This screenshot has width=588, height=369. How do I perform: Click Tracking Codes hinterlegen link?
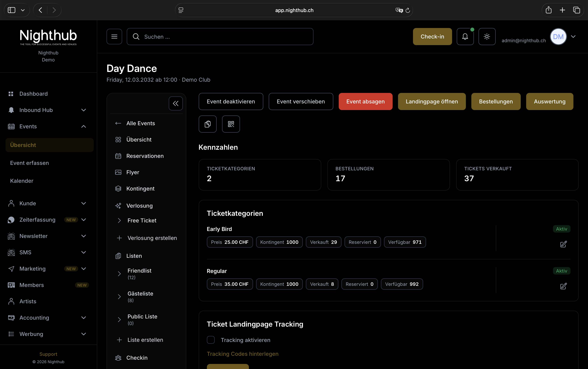pyautogui.click(x=242, y=354)
